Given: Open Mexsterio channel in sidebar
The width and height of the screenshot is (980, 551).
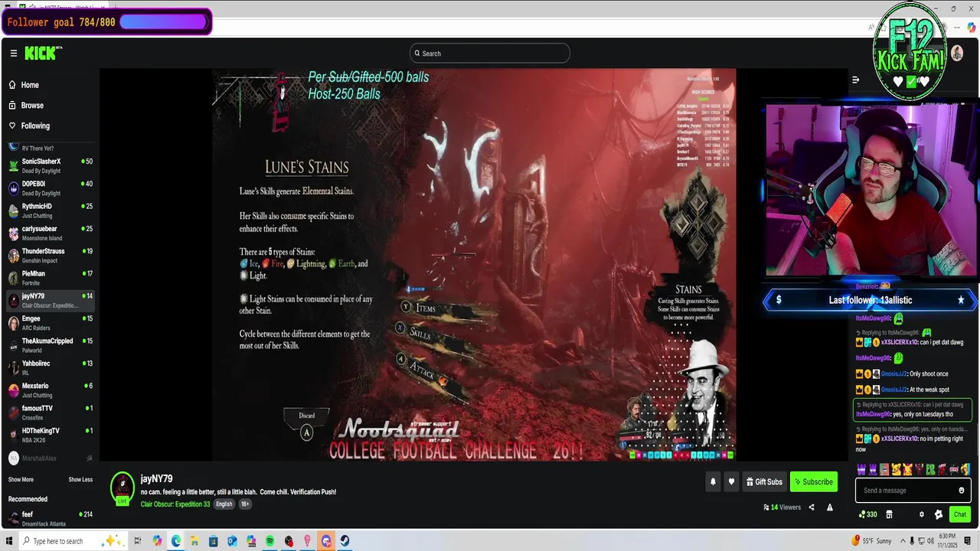Looking at the screenshot, I should pyautogui.click(x=50, y=390).
